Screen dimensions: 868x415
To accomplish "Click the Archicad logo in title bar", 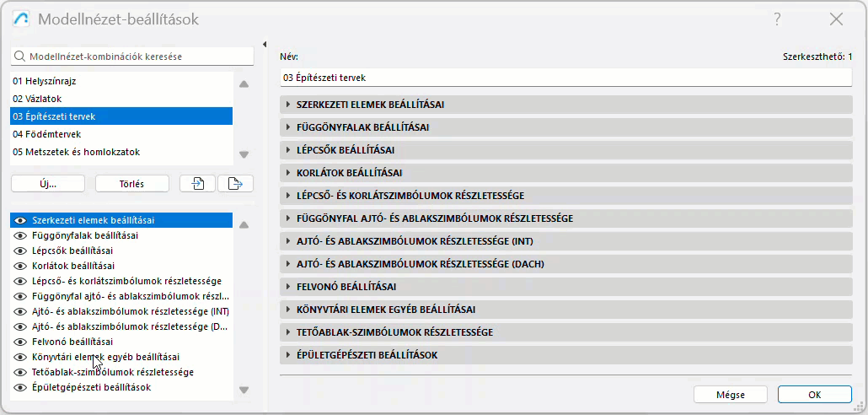I will click(x=21, y=20).
